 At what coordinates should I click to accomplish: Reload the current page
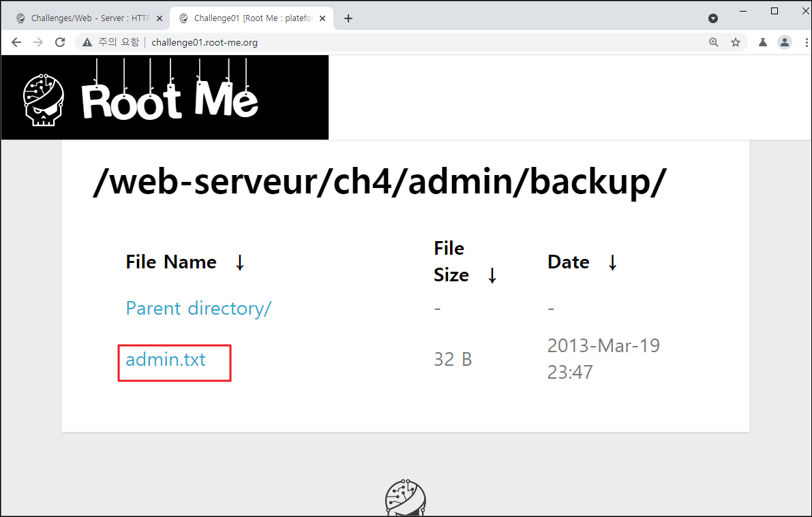click(60, 42)
